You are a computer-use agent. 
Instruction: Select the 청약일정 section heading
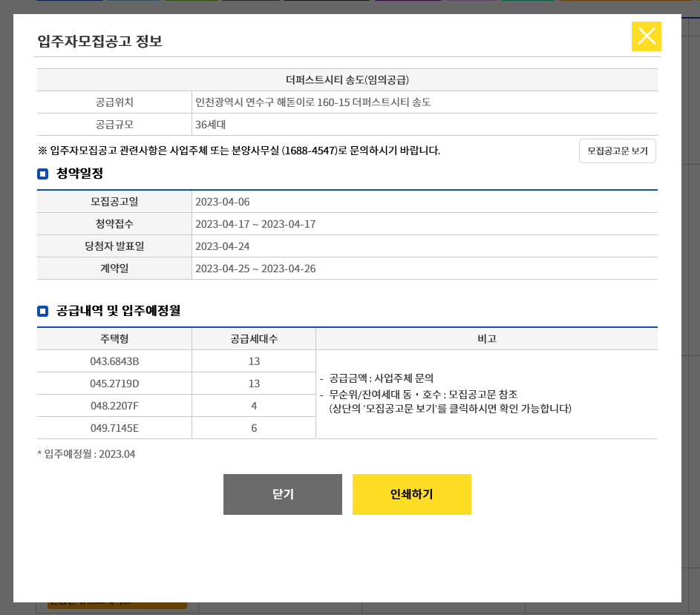[79, 173]
